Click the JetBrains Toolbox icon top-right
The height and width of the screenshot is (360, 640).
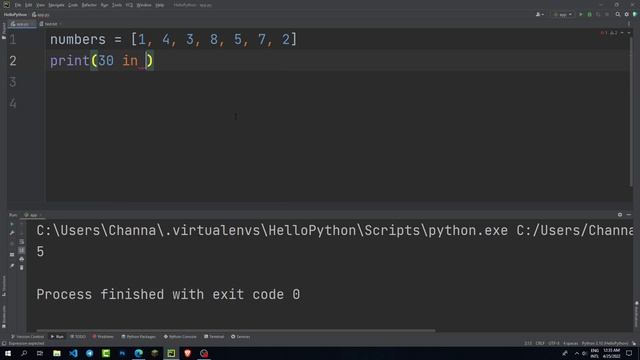[x=635, y=15]
